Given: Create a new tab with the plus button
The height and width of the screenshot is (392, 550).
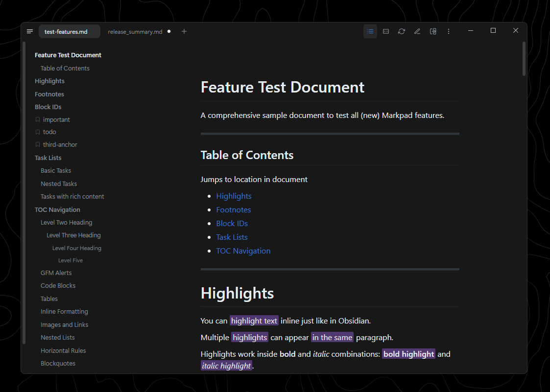Looking at the screenshot, I should [184, 31].
